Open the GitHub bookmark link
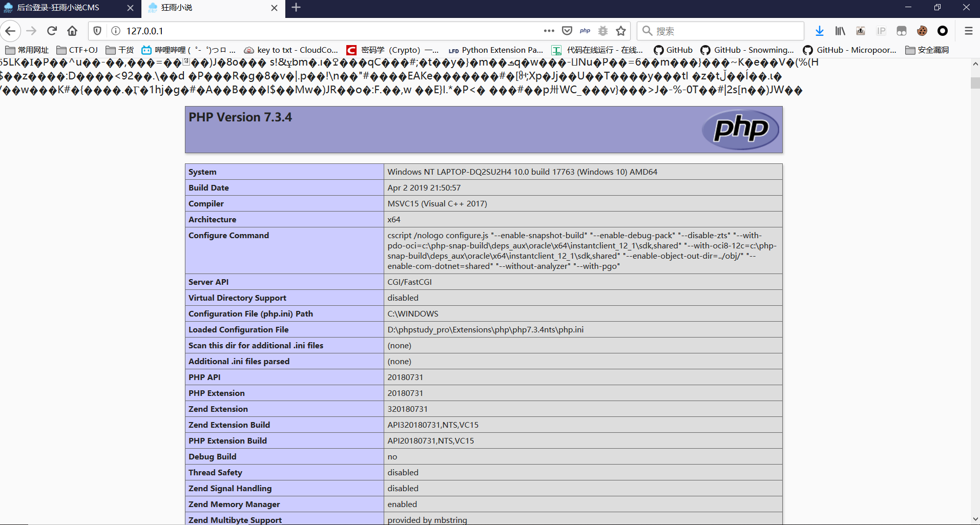Screen dimensions: 980x525 click(673, 50)
